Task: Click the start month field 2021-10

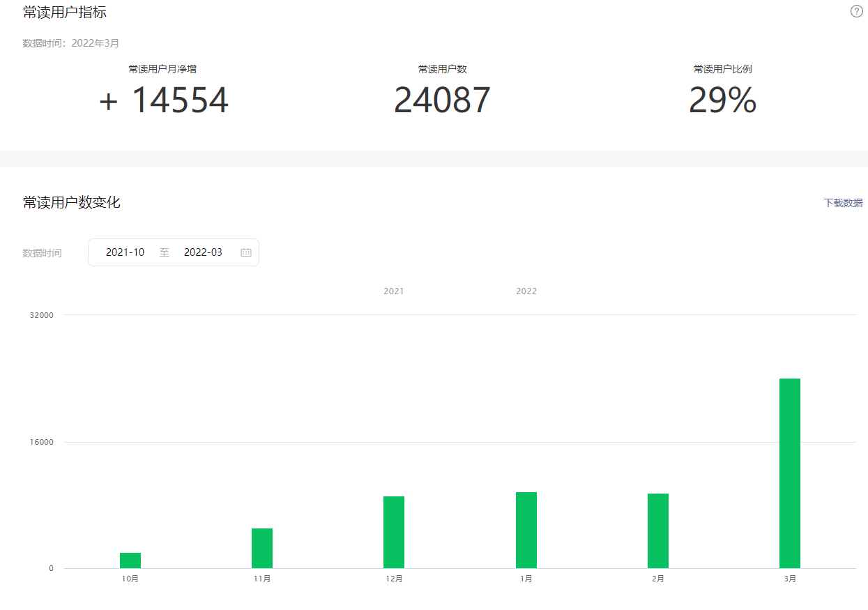Action: coord(125,252)
